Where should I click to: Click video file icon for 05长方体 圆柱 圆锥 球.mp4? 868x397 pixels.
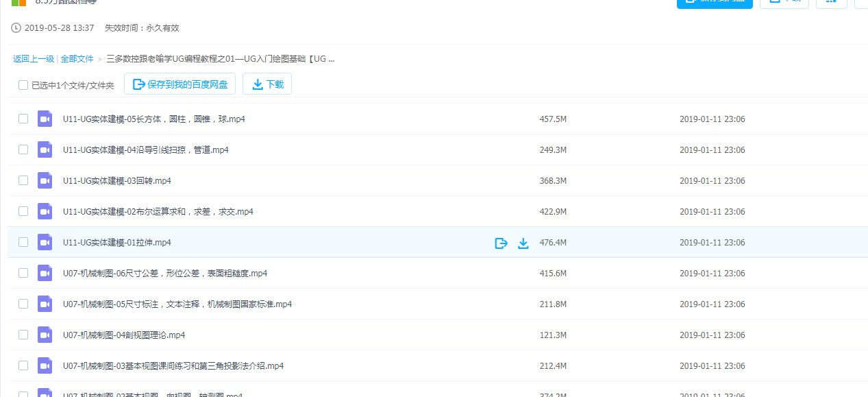(45, 119)
